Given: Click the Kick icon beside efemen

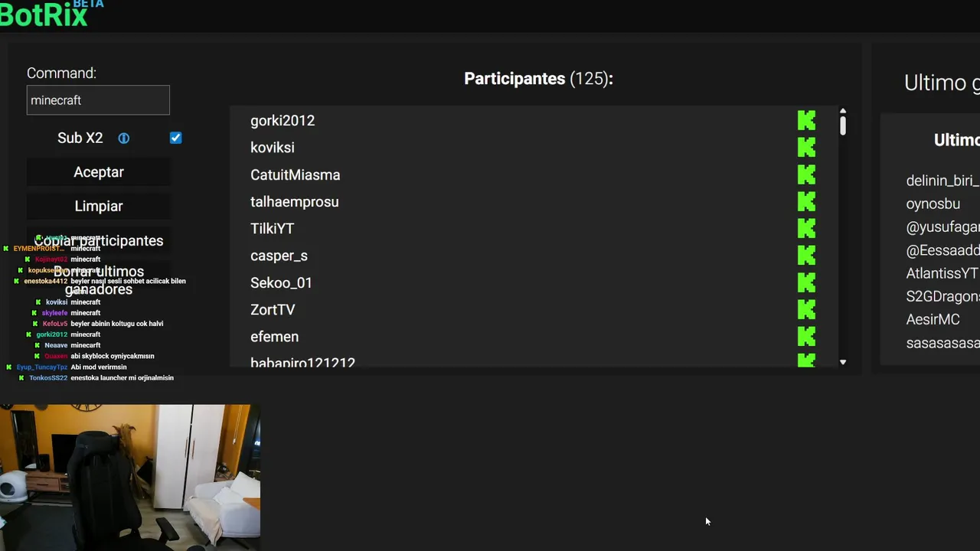Looking at the screenshot, I should tap(806, 336).
